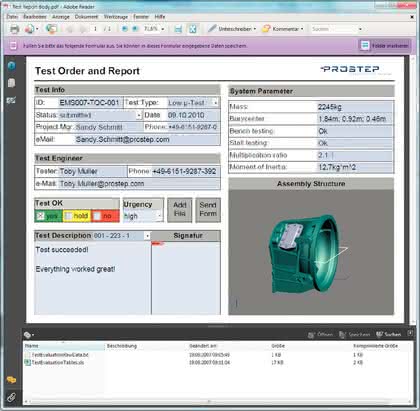The height and width of the screenshot is (411, 420).
Task: Click the Speichern attachment button
Action: tap(355, 334)
